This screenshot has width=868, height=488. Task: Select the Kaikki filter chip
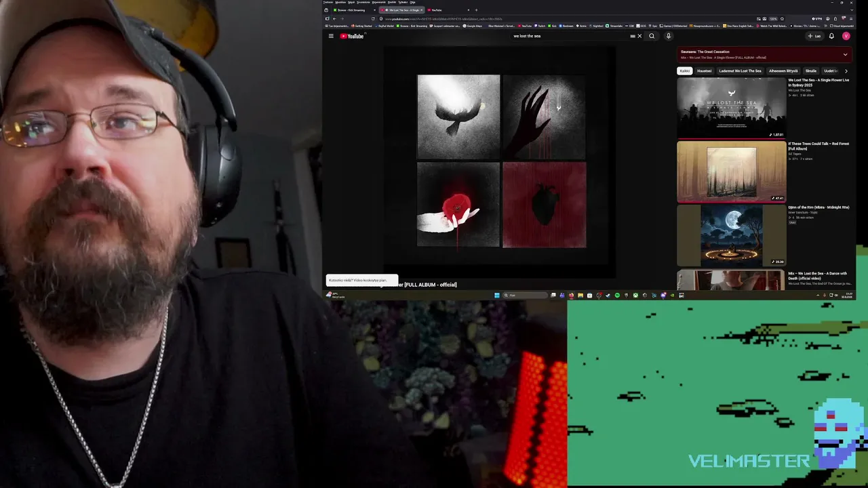coord(684,70)
